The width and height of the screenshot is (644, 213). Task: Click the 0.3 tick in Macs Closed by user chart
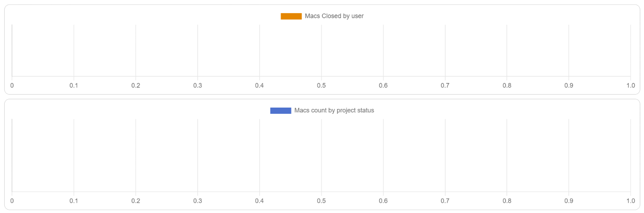[x=198, y=86]
